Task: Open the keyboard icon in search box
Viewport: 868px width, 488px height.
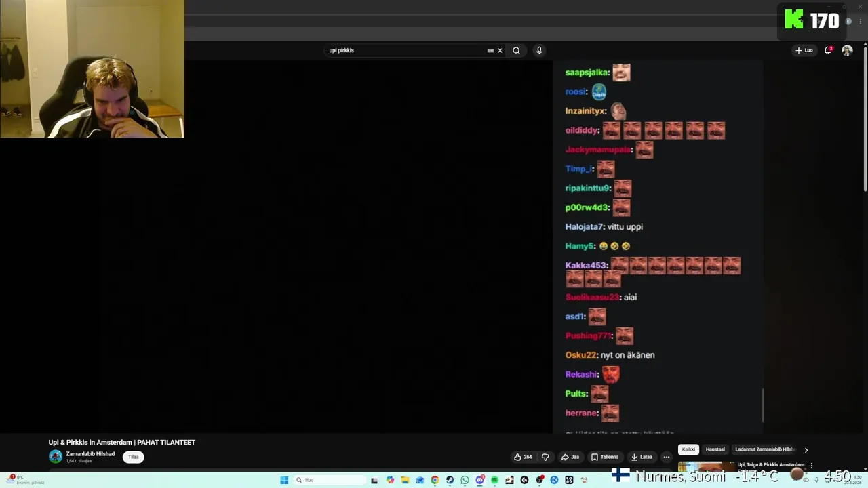Action: (490, 50)
